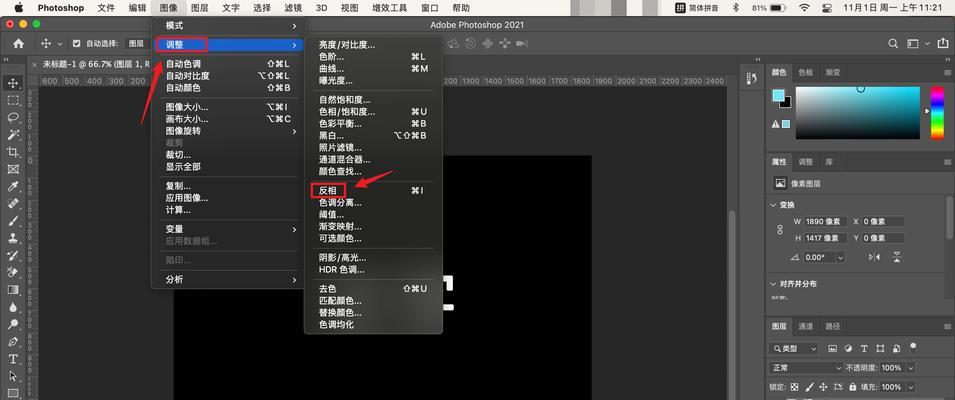Select the Rectangular Marquee tool
The height and width of the screenshot is (400, 955).
point(13,100)
